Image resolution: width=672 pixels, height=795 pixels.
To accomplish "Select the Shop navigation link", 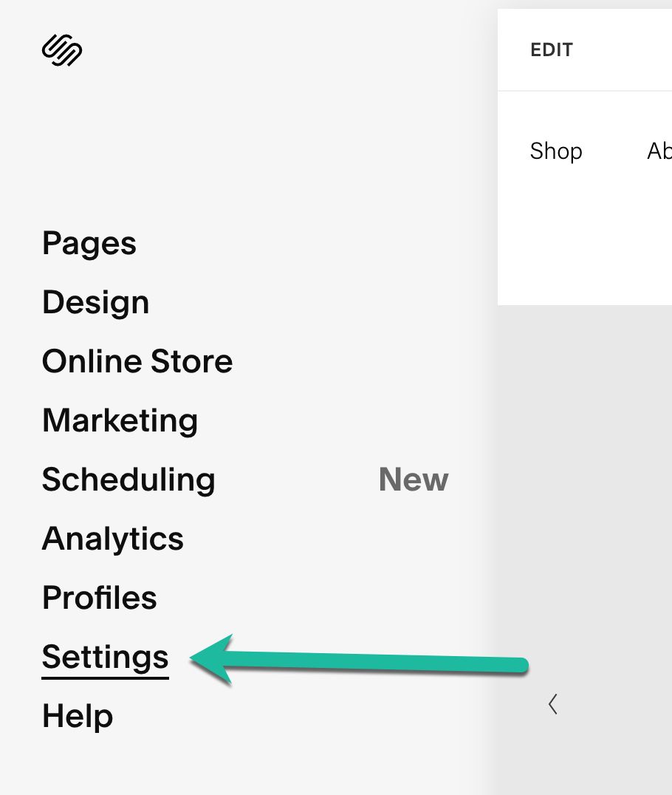I will coord(556,151).
